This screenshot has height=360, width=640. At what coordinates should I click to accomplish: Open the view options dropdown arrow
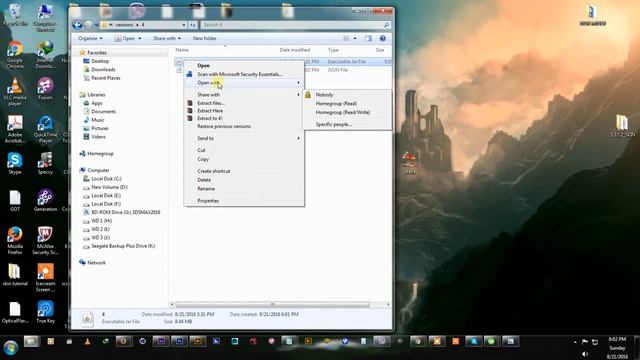355,38
